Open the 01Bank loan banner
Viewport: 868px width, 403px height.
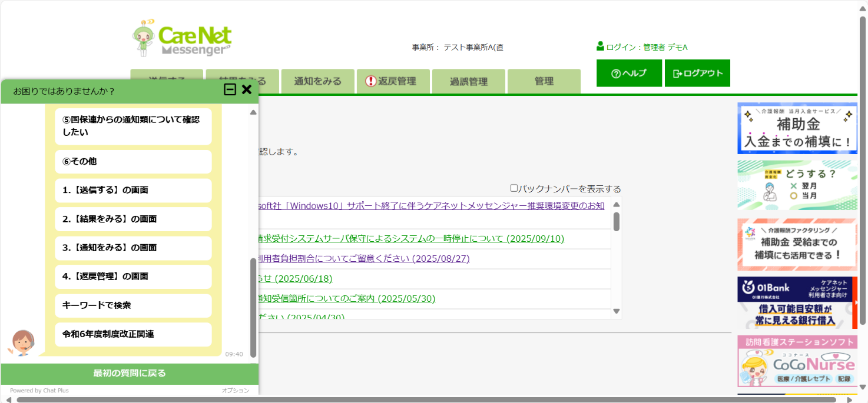tap(797, 303)
